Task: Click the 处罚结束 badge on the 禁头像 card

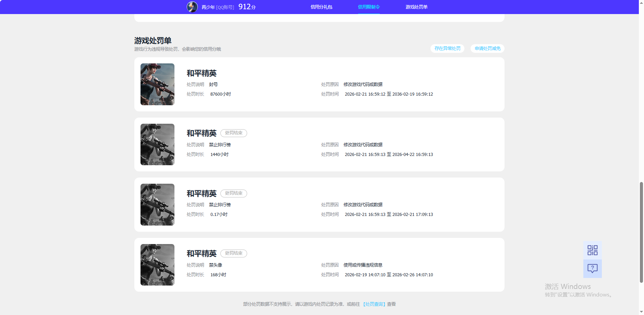Action: pos(234,253)
